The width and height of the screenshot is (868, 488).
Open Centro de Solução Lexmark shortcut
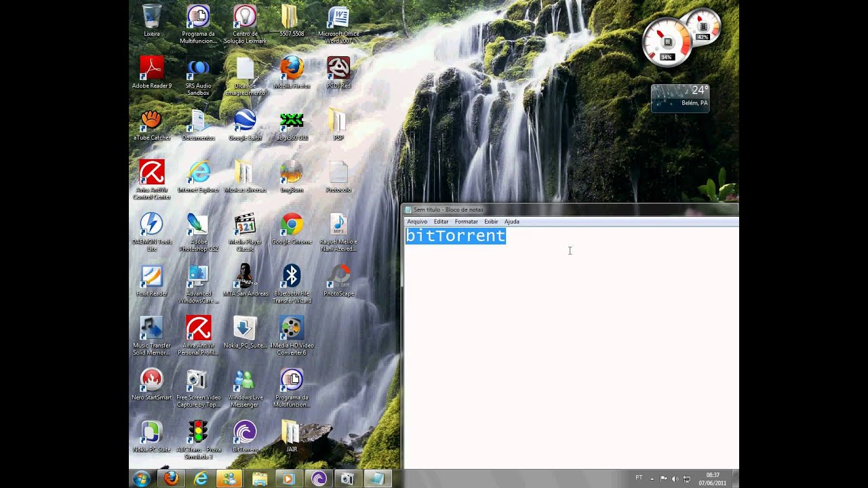tap(245, 25)
